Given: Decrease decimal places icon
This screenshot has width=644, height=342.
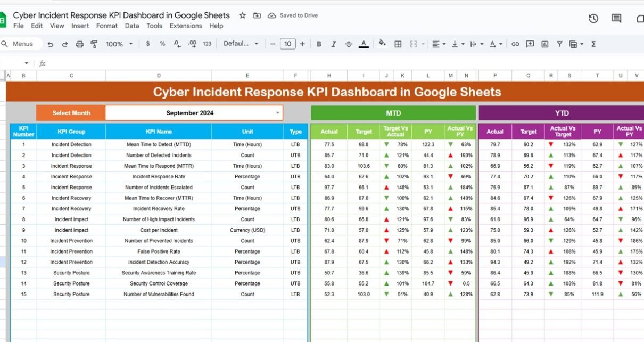Looking at the screenshot, I should [177, 44].
